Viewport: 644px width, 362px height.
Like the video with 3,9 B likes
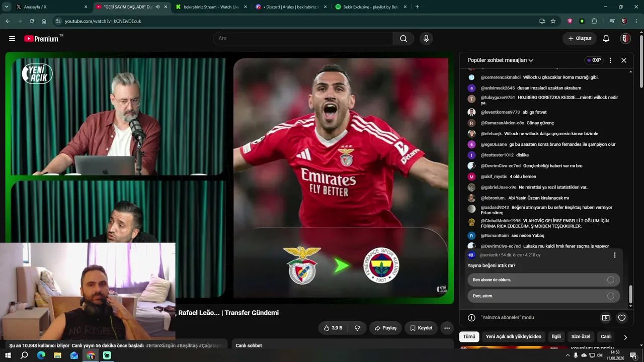pyautogui.click(x=333, y=328)
